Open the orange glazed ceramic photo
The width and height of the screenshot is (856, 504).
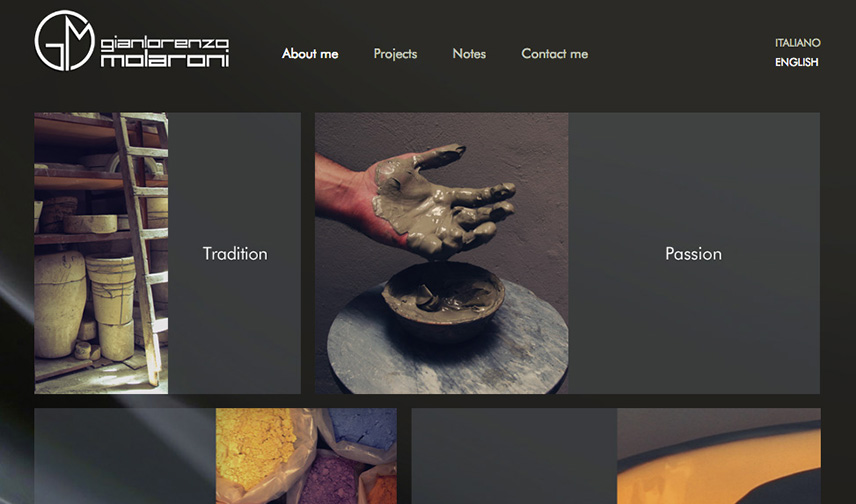(x=718, y=456)
